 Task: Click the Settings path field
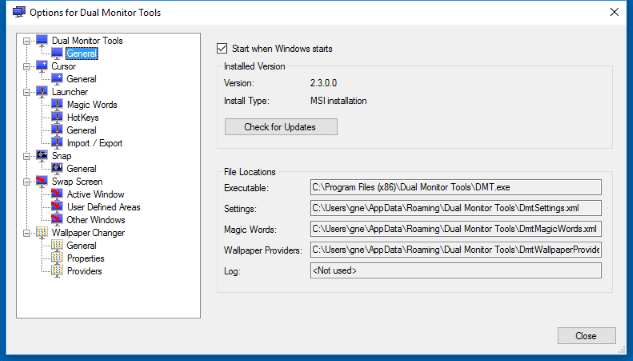point(456,208)
